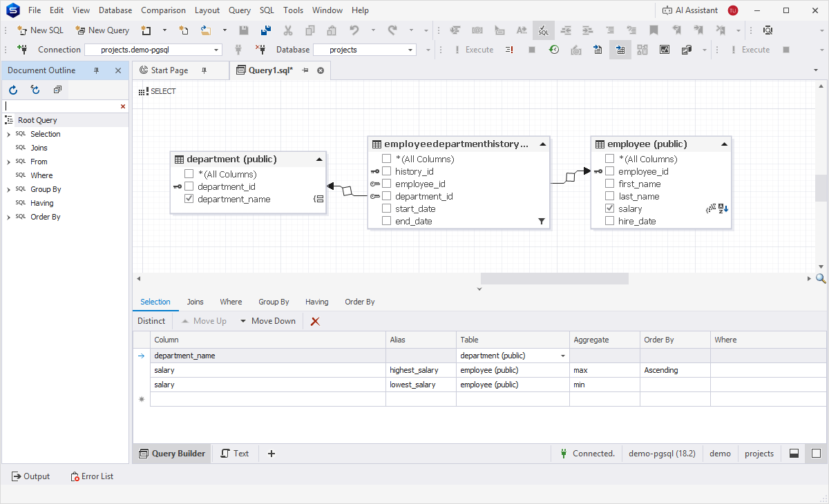Click the green plug icon before Connection
Viewport: 829px width, 504px height.
tap(22, 50)
